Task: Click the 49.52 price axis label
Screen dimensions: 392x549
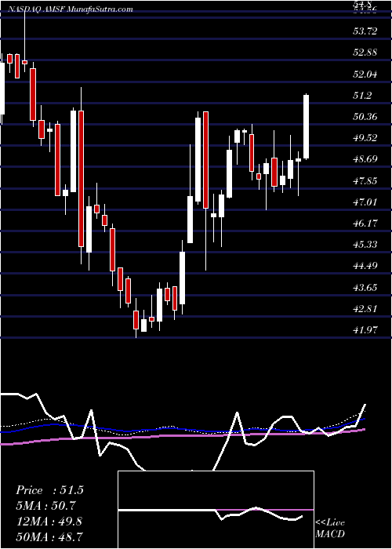Action: coord(365,137)
